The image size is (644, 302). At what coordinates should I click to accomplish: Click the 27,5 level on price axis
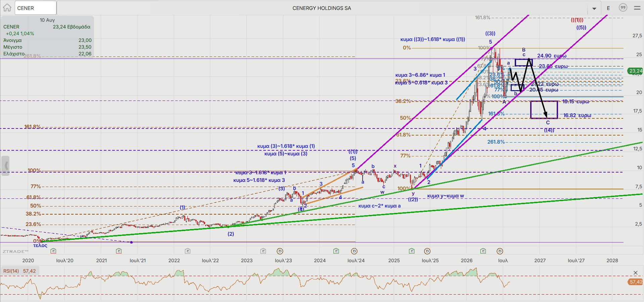[x=637, y=36]
